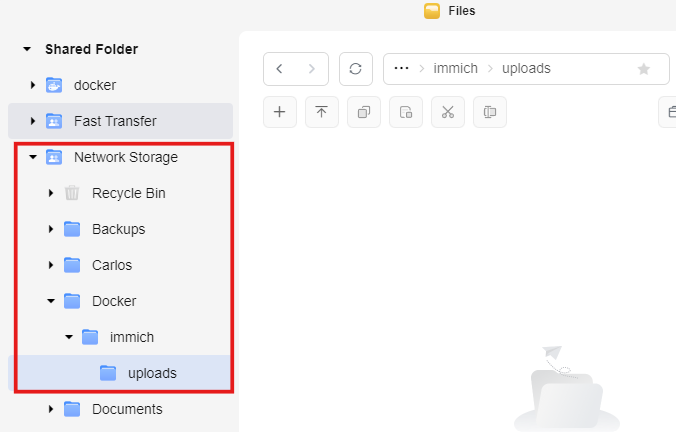Expand the Recycle Bin node arrow

(51, 193)
